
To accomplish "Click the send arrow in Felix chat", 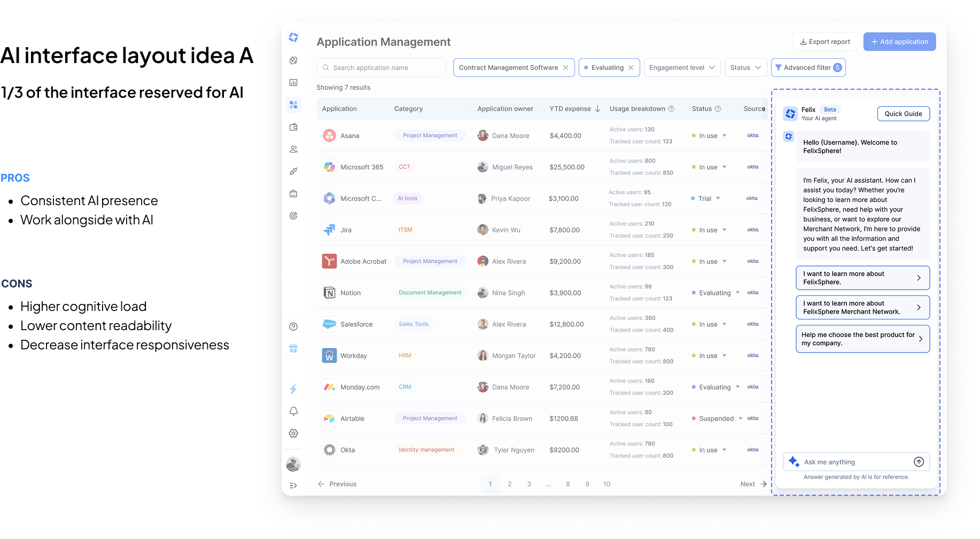I will 919,462.
